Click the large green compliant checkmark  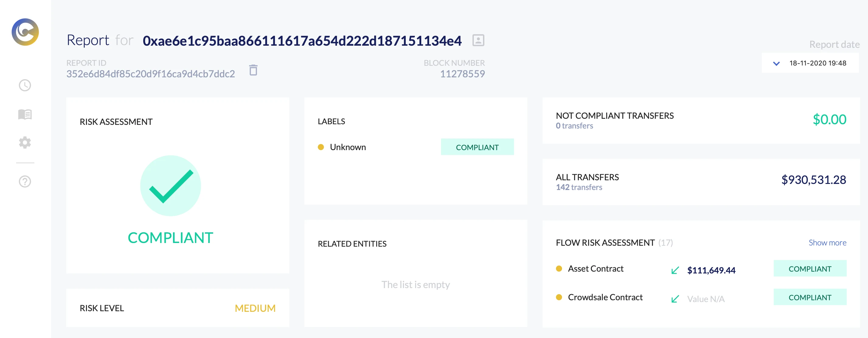[x=171, y=186]
